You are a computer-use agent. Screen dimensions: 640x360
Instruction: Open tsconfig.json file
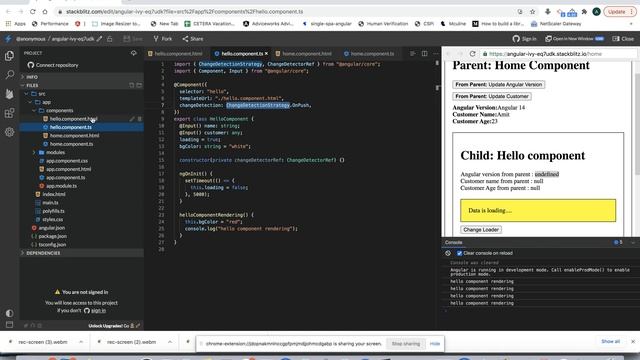[x=52, y=244]
